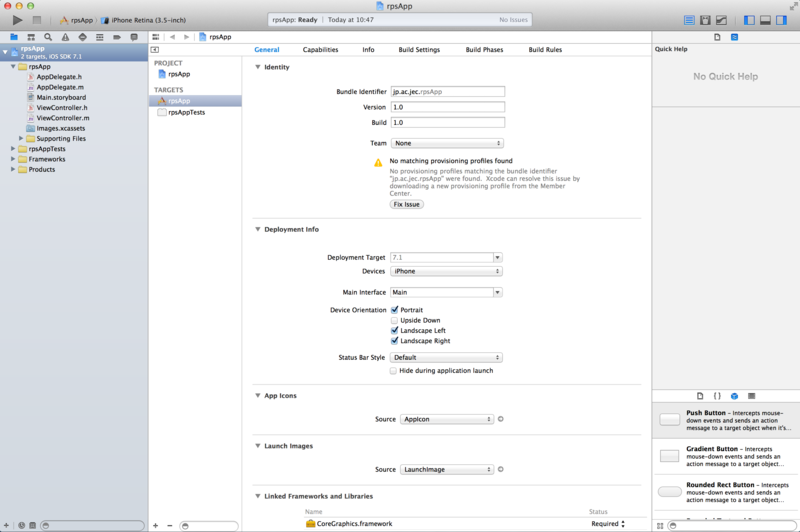Open Launch Images Source dropdown

[447, 469]
